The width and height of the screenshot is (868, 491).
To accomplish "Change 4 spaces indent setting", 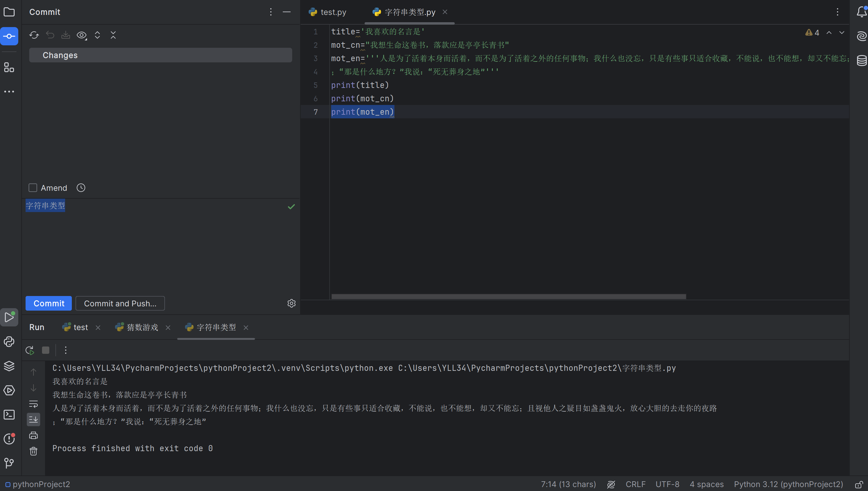I will coord(707,485).
